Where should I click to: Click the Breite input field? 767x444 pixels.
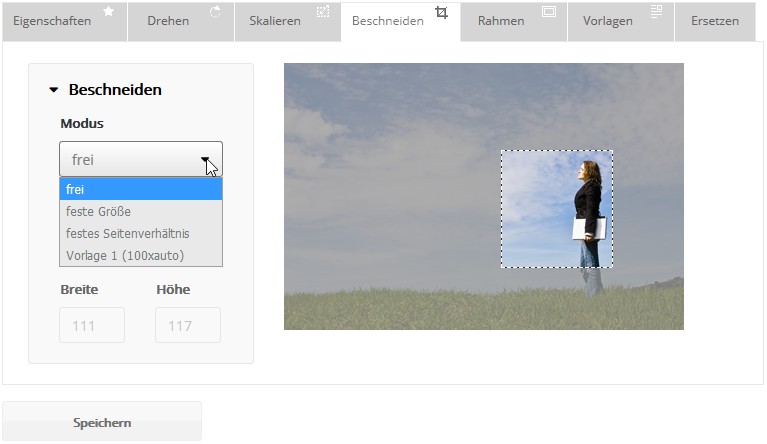[92, 325]
